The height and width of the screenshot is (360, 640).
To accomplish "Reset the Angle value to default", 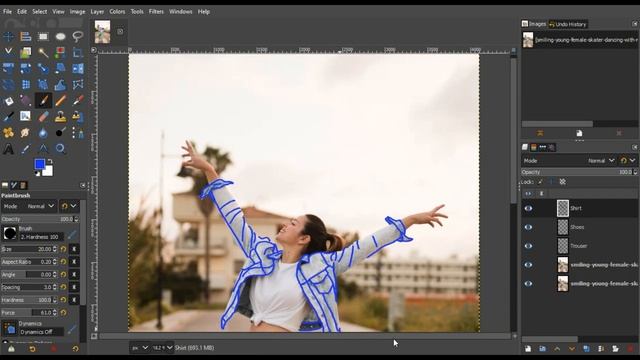I will pyautogui.click(x=63, y=275).
